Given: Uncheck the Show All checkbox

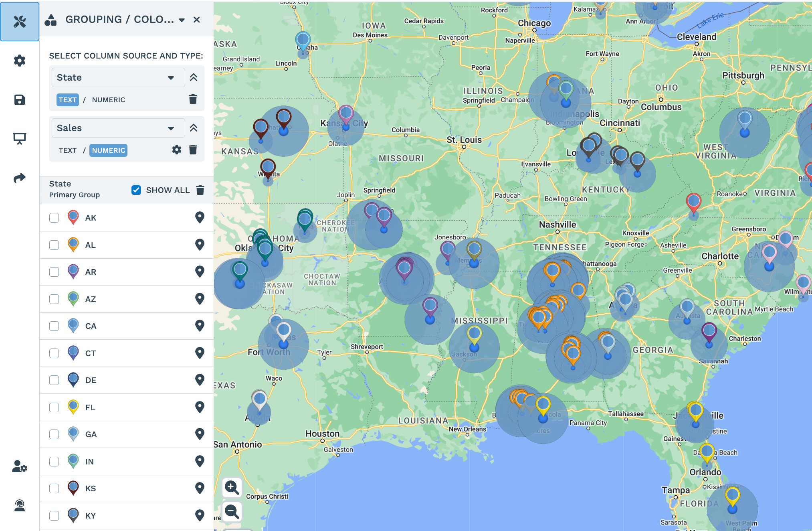Looking at the screenshot, I should 136,190.
